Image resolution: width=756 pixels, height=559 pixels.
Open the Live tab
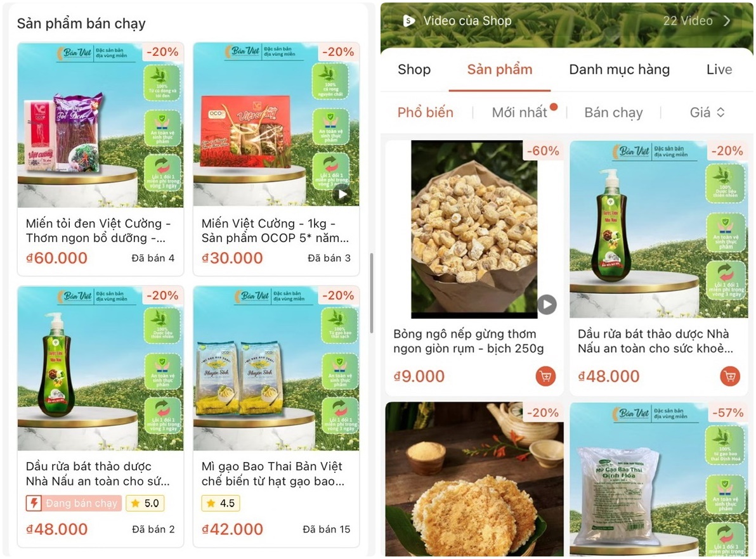(x=719, y=69)
